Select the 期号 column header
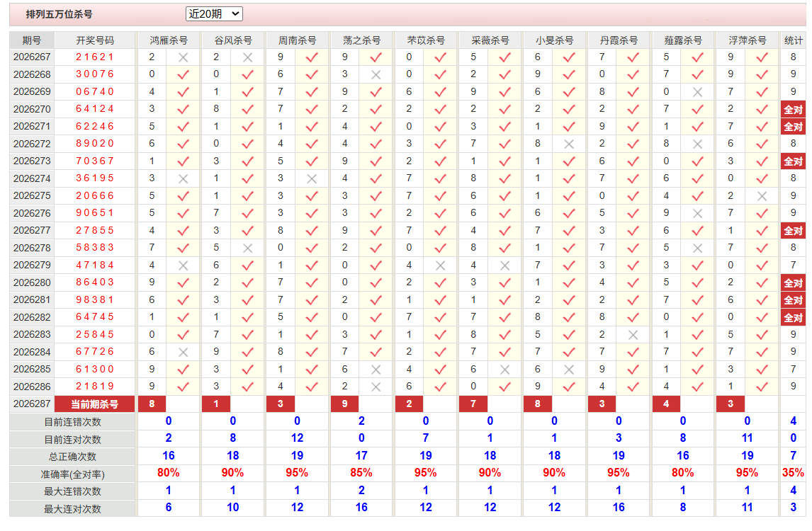This screenshot has height=531, width=812. click(x=32, y=40)
